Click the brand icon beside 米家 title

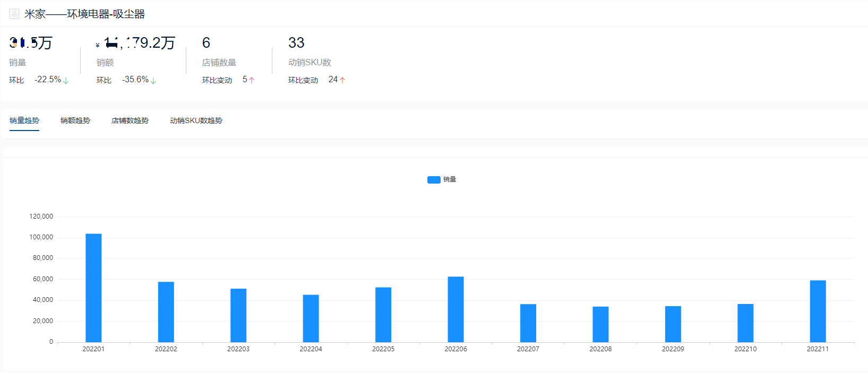click(x=14, y=14)
